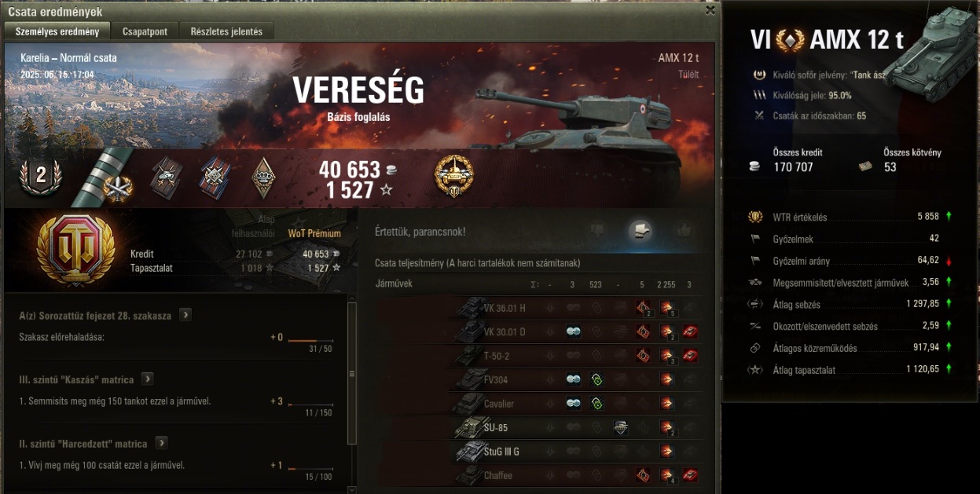Viewport: 980px width, 494px height.
Task: Choose the neutral hand rating icon
Action: [x=640, y=230]
